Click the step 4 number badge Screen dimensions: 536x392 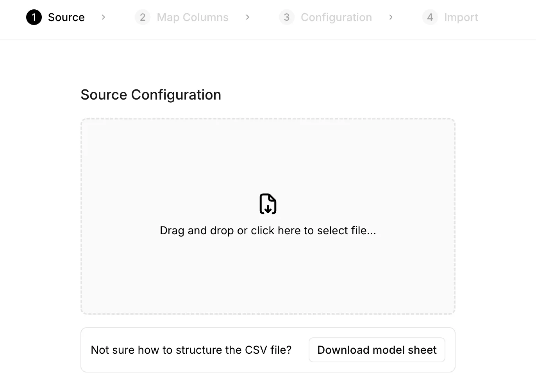pos(430,17)
